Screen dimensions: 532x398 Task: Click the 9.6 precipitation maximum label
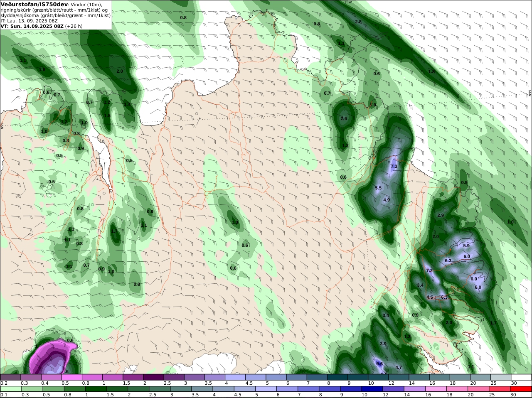379,364
